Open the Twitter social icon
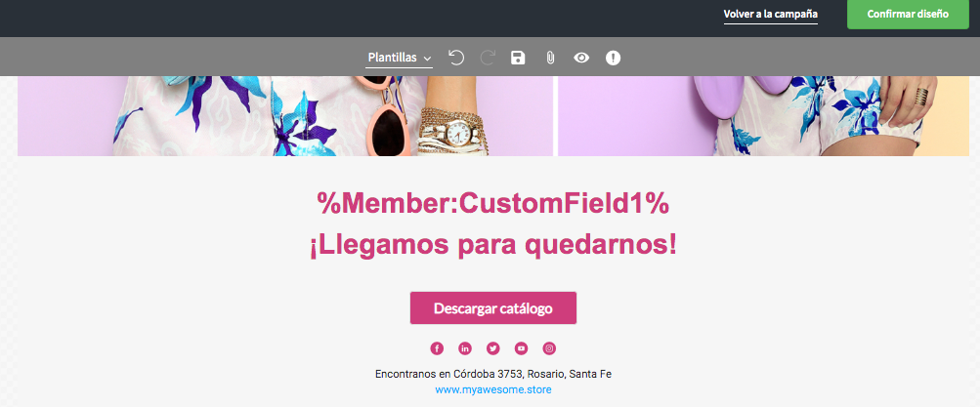Screen dimensions: 980x407 coord(493,348)
